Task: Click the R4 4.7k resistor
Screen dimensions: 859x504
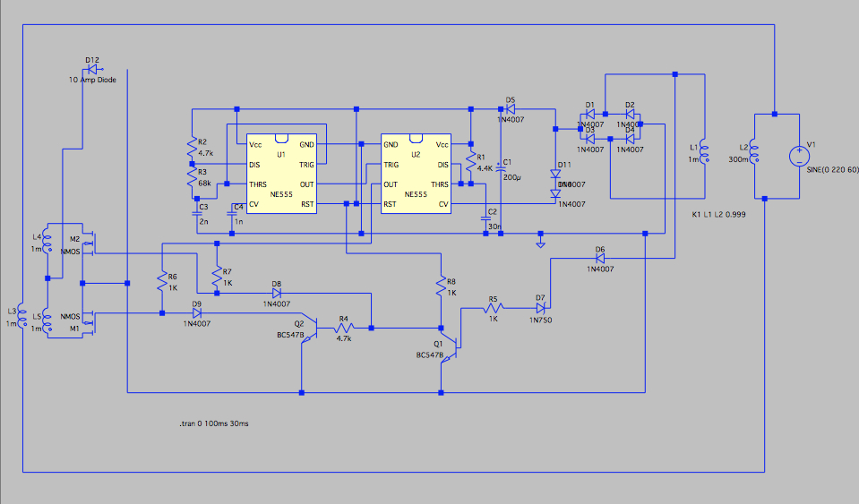Action: (x=343, y=328)
